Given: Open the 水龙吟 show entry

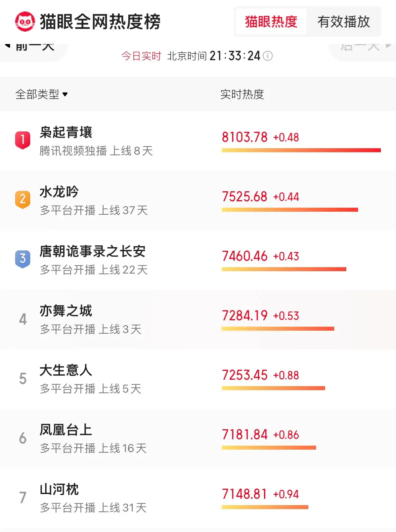Looking at the screenshot, I should click(59, 192).
